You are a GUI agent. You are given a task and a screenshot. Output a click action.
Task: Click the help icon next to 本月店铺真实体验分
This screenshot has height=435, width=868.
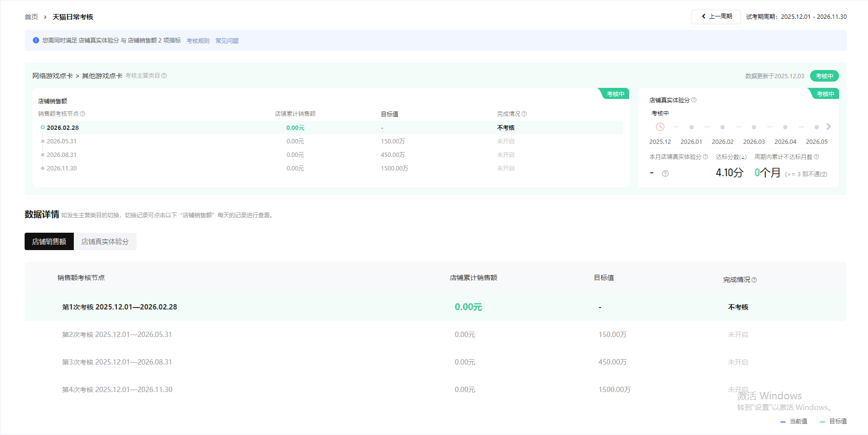point(705,157)
